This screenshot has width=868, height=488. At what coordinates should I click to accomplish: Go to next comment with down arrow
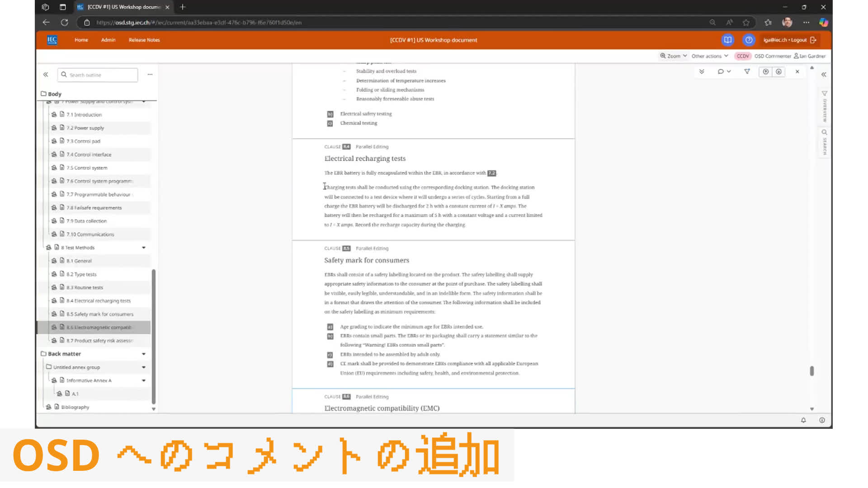[778, 71]
